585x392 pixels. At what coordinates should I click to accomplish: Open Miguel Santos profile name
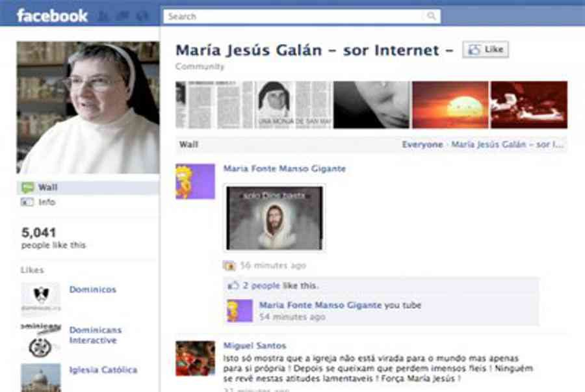254,346
